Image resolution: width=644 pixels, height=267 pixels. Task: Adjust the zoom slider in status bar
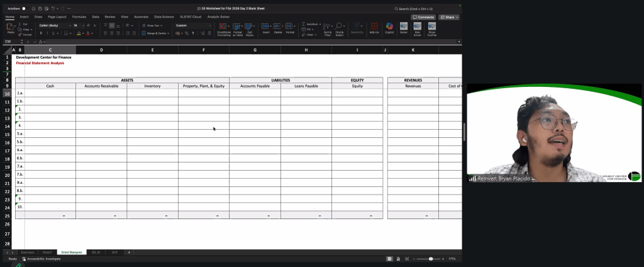430,259
